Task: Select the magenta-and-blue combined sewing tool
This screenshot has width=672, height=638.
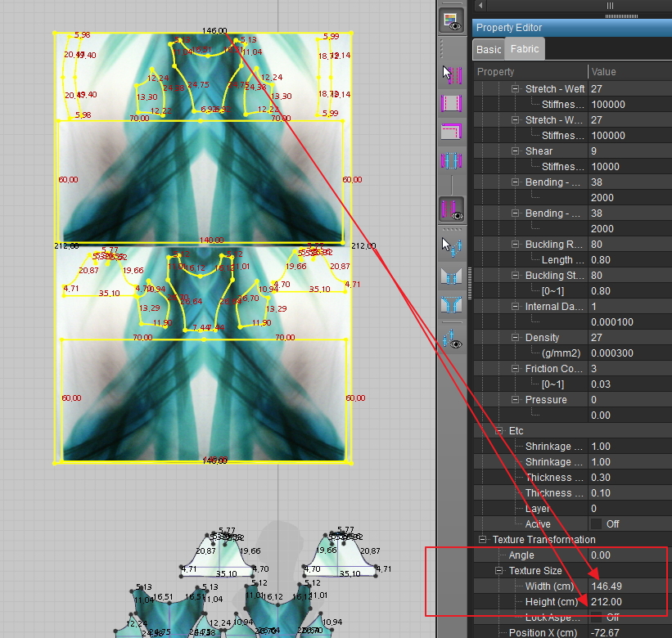Action: pos(451,160)
